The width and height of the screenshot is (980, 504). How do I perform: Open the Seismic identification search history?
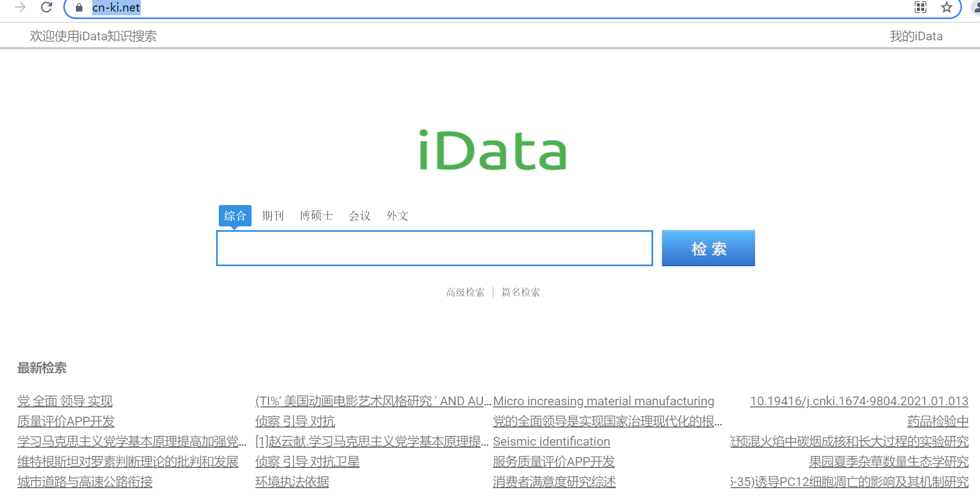551,441
